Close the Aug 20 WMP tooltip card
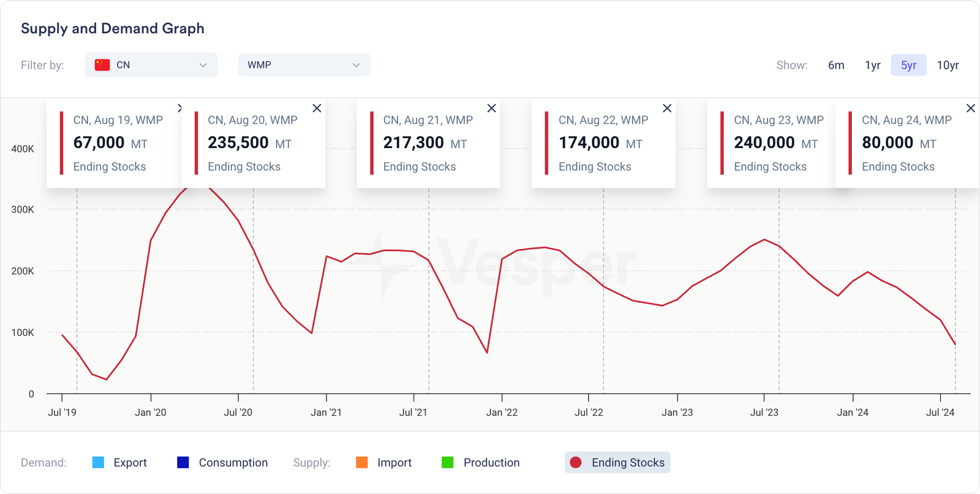The width and height of the screenshot is (980, 494). (317, 108)
